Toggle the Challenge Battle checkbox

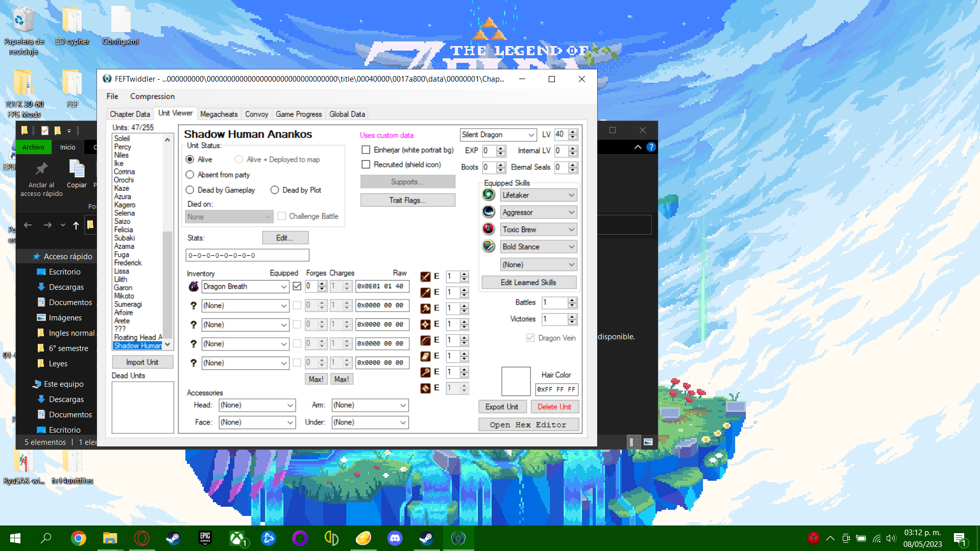coord(282,216)
